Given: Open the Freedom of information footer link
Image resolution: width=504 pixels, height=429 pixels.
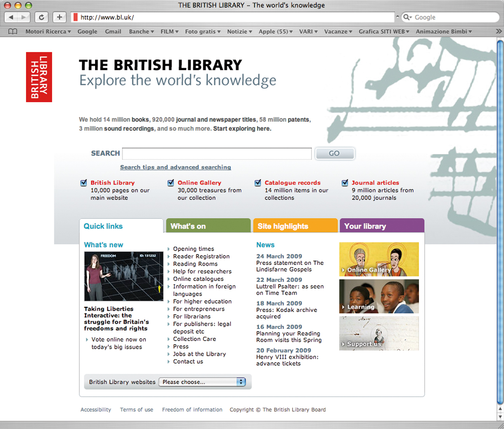Looking at the screenshot, I should tap(192, 410).
